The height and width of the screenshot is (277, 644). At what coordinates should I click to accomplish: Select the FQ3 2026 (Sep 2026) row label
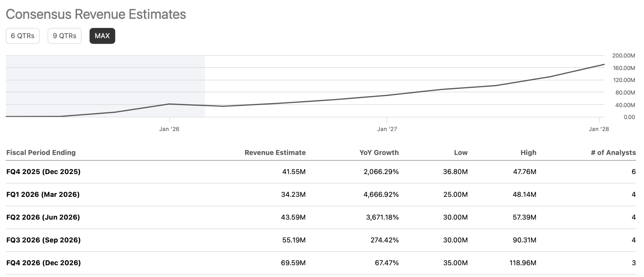[x=43, y=240]
